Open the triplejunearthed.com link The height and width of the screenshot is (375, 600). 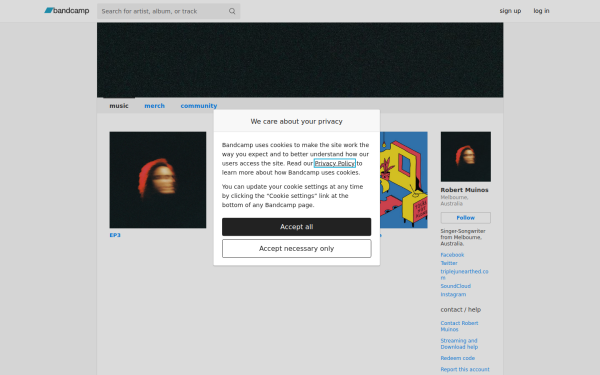(x=464, y=274)
